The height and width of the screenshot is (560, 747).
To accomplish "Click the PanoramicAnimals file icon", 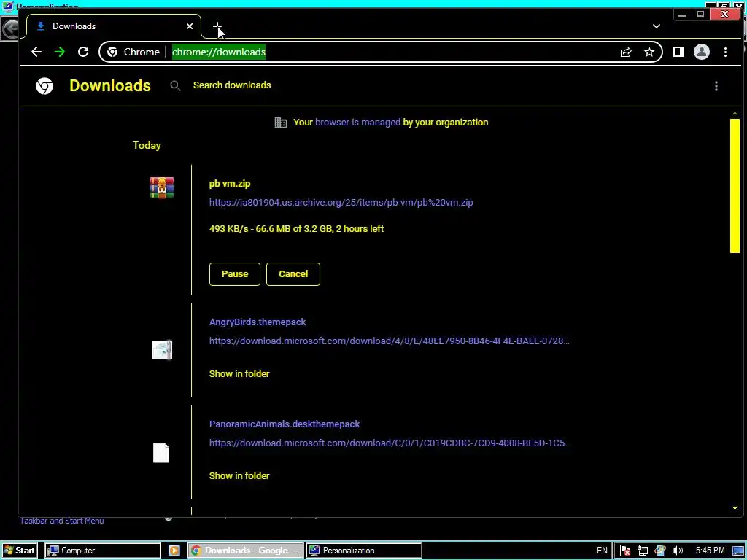I will click(x=161, y=453).
